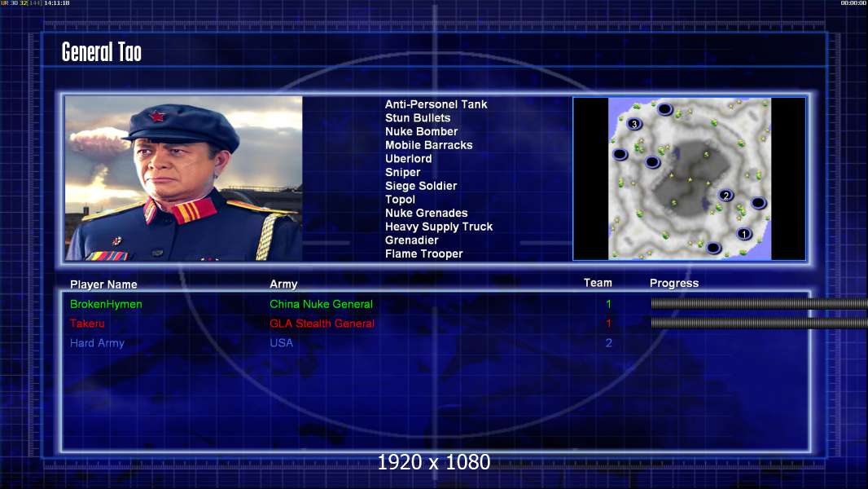This screenshot has width=868, height=489.
Task: Click the Team column header
Action: click(598, 283)
